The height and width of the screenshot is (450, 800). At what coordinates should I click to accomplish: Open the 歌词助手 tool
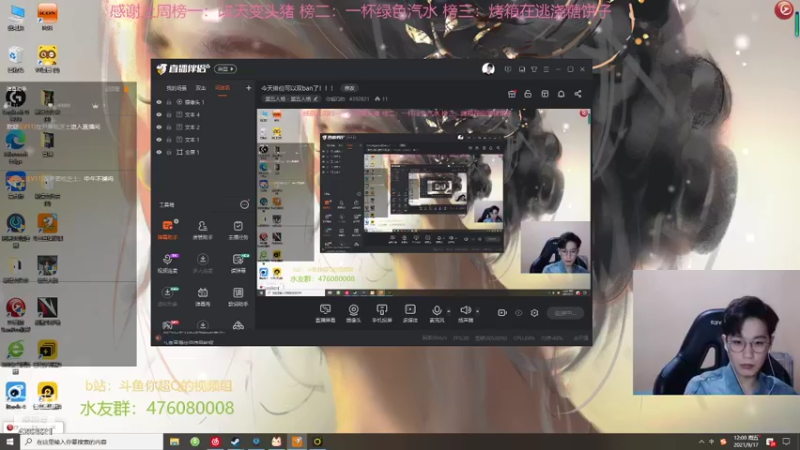pos(238,296)
